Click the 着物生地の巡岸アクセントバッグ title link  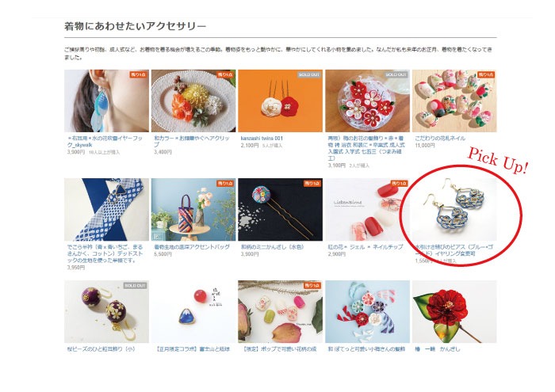point(192,247)
